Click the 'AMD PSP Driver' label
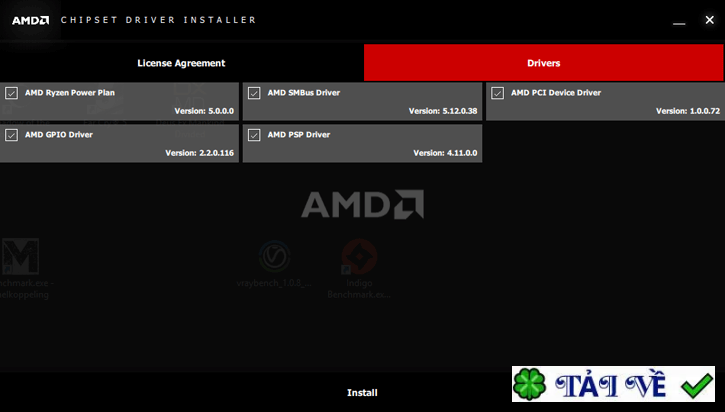This screenshot has height=412, width=725. click(x=299, y=135)
